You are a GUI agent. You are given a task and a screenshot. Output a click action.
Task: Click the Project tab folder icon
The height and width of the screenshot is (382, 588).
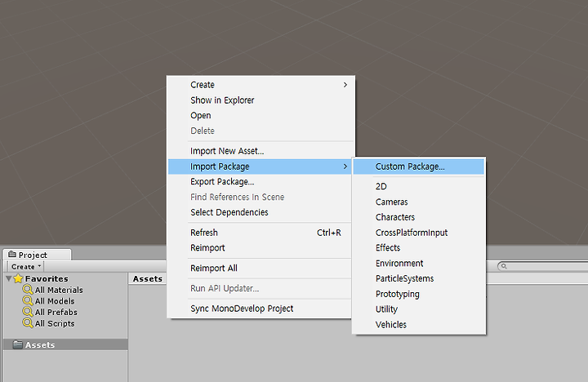12,254
